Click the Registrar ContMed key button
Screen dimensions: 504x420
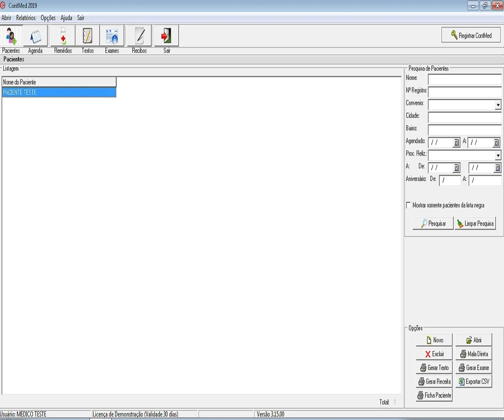[x=471, y=35]
